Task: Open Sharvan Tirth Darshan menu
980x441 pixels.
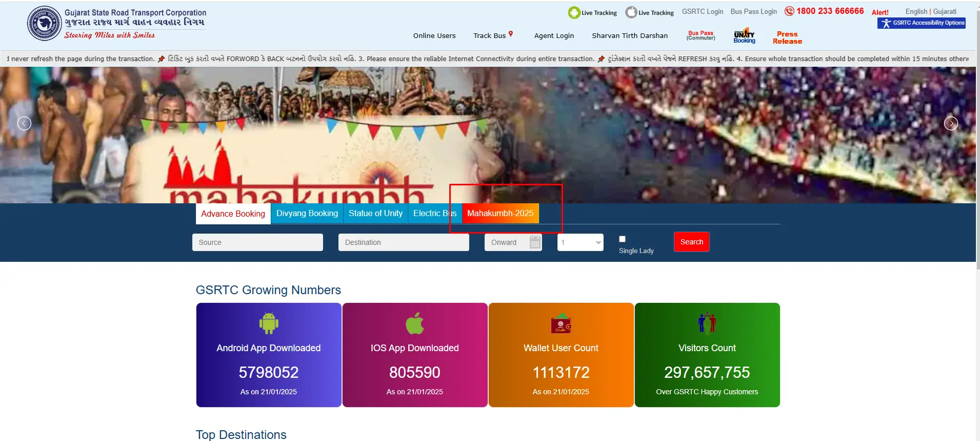Action: coord(630,36)
